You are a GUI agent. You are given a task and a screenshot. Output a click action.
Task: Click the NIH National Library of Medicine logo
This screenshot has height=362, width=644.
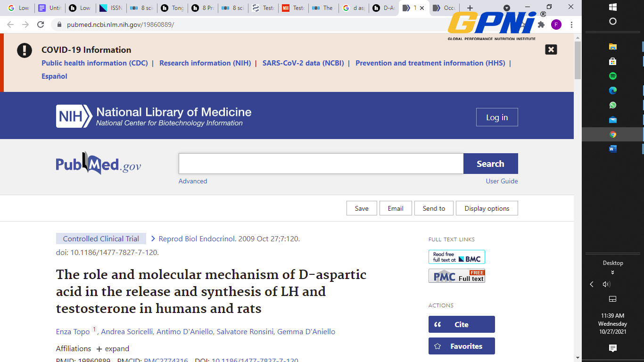pos(154,116)
